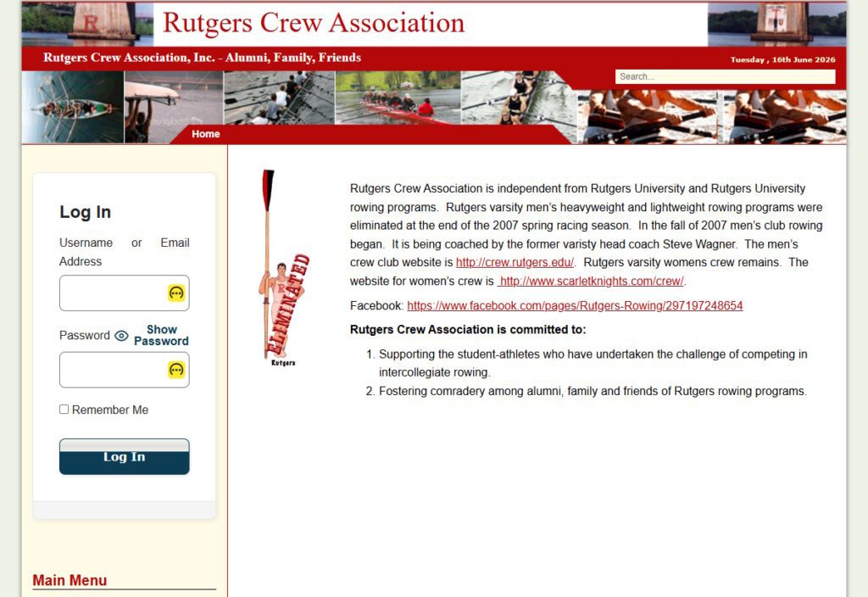This screenshot has width=868, height=597.
Task: Click password manager icon in username field
Action: pyautogui.click(x=176, y=293)
